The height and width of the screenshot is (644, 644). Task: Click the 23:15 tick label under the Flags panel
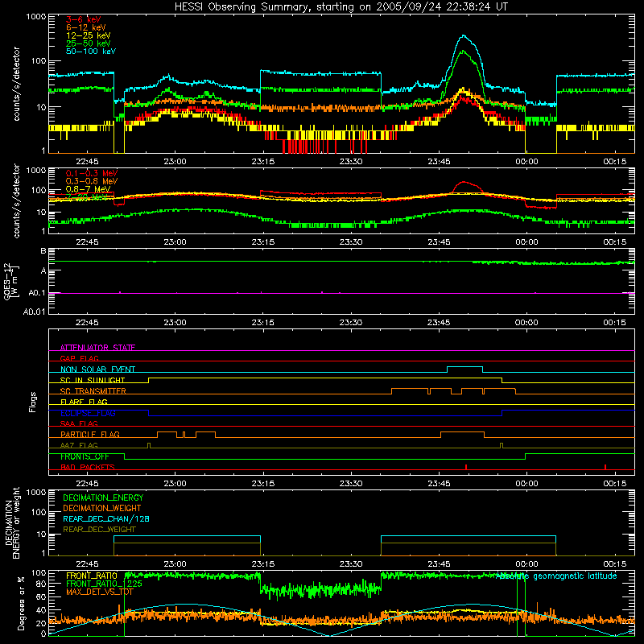pyautogui.click(x=263, y=484)
